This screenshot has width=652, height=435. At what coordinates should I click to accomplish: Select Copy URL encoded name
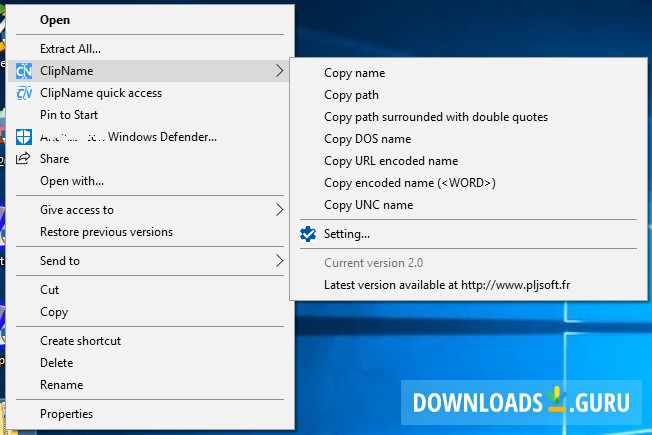click(x=469, y=161)
